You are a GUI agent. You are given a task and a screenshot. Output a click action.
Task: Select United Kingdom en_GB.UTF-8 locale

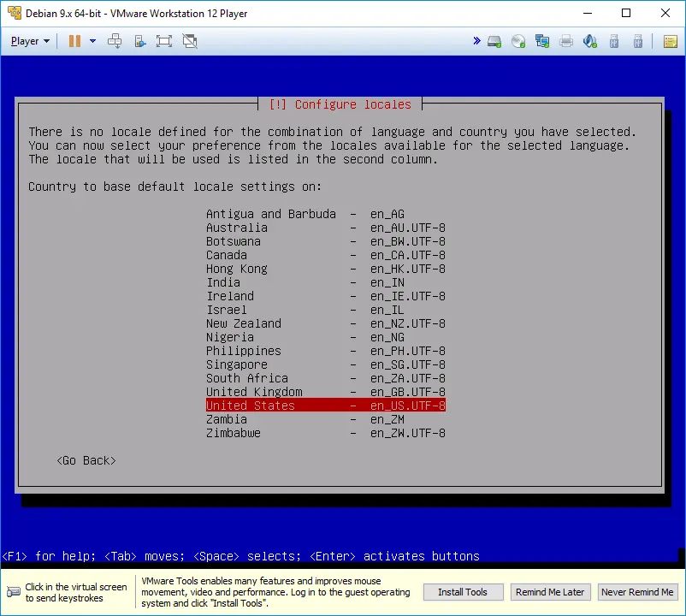(326, 392)
